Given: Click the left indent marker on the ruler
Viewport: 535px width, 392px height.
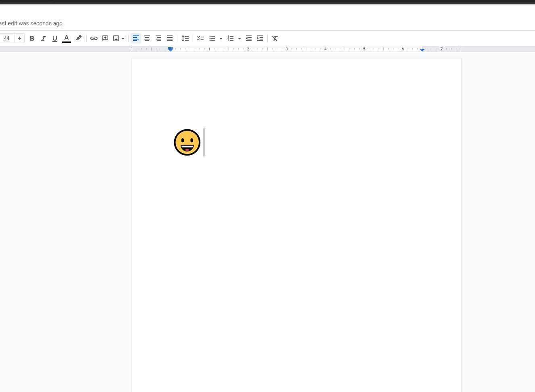Looking at the screenshot, I should point(171,49).
